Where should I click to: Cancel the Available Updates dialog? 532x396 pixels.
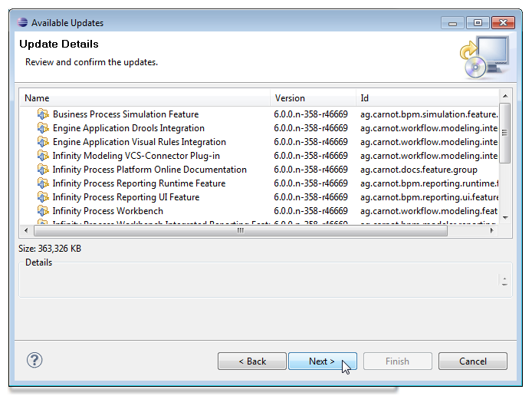pyautogui.click(x=473, y=361)
